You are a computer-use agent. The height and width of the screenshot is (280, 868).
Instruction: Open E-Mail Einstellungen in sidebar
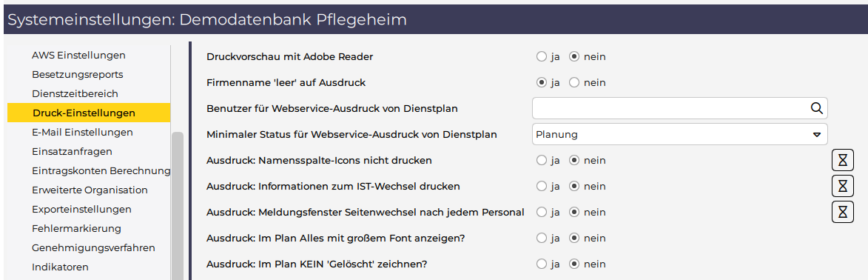(82, 132)
